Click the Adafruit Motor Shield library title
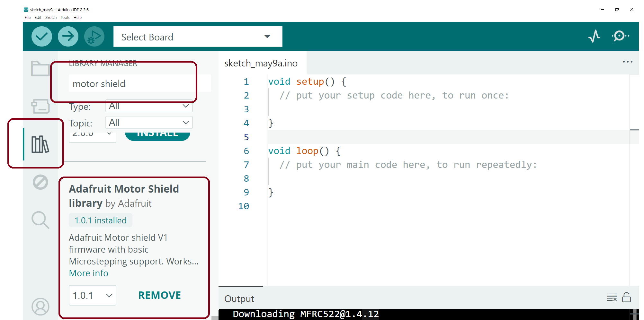This screenshot has height=320, width=644. point(124,196)
